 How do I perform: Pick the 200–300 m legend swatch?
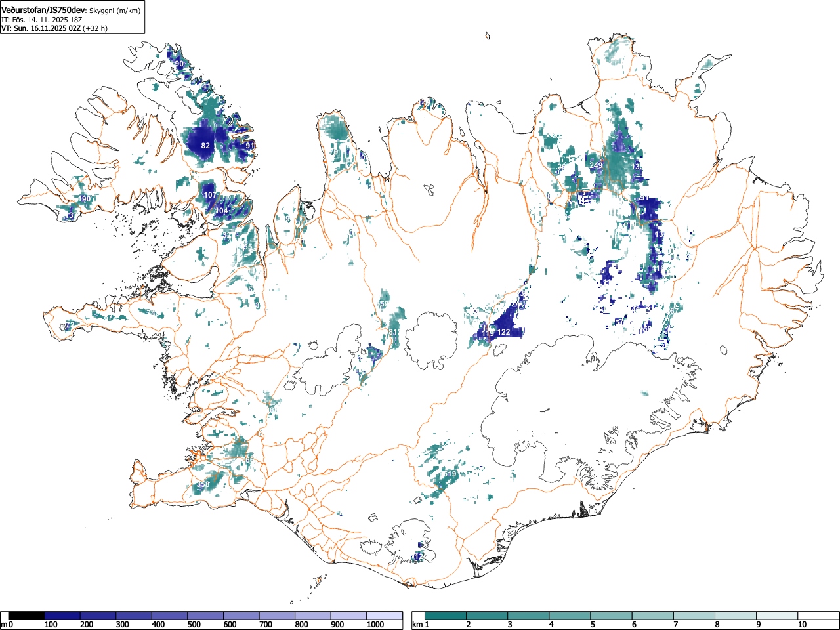(x=98, y=616)
